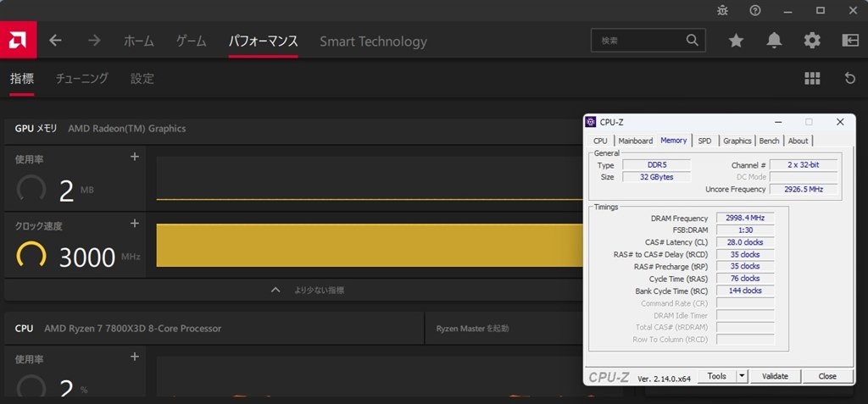868x404 pixels.
Task: Click the yellow clock speed graph
Action: [x=370, y=245]
